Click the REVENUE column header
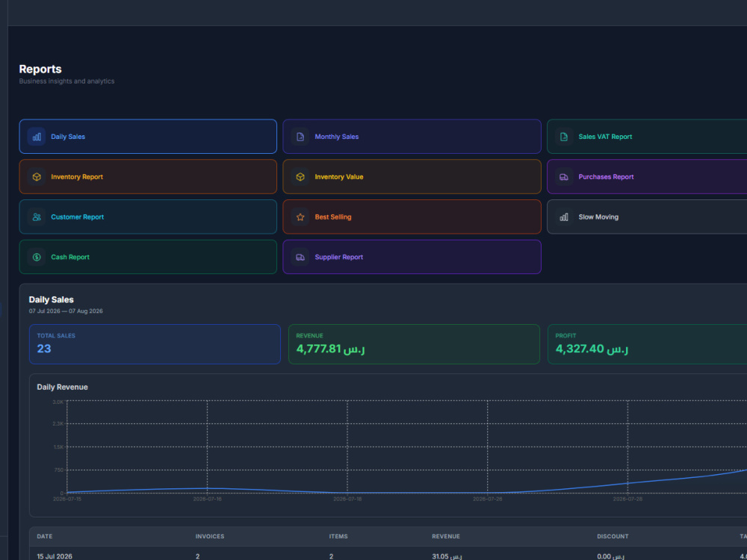The width and height of the screenshot is (747, 560). 446,536
